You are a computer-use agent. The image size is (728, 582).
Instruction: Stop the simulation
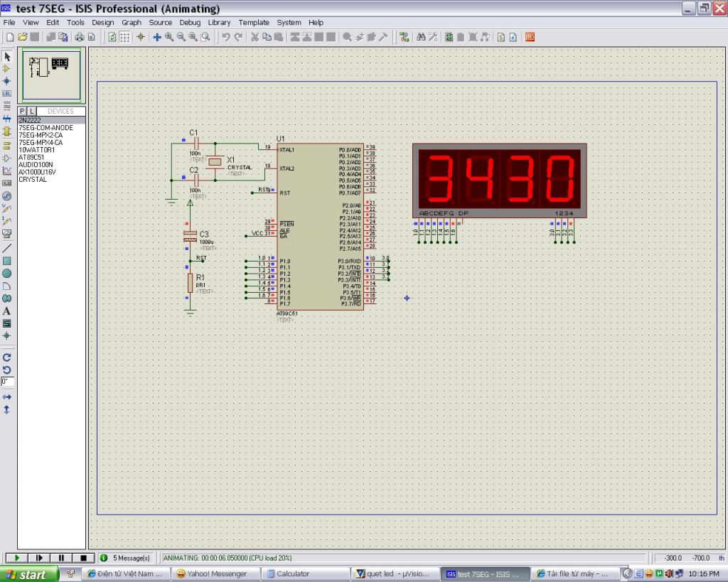pyautogui.click(x=83, y=559)
